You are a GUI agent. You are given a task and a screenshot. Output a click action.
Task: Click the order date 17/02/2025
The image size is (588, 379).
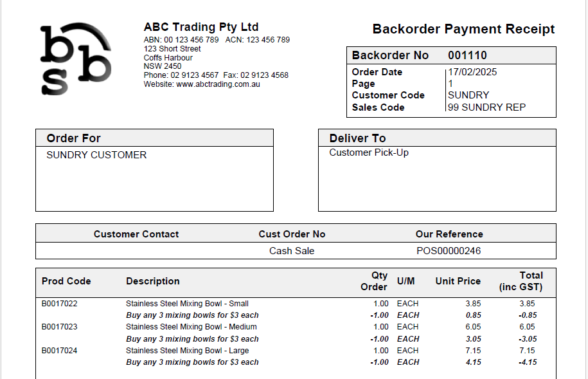click(472, 72)
